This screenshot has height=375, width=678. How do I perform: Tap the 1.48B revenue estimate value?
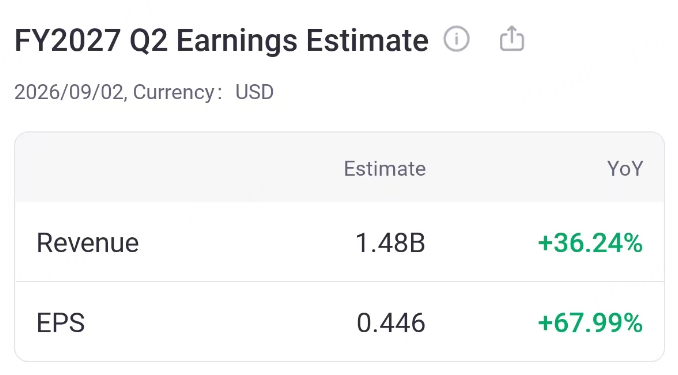coord(390,243)
